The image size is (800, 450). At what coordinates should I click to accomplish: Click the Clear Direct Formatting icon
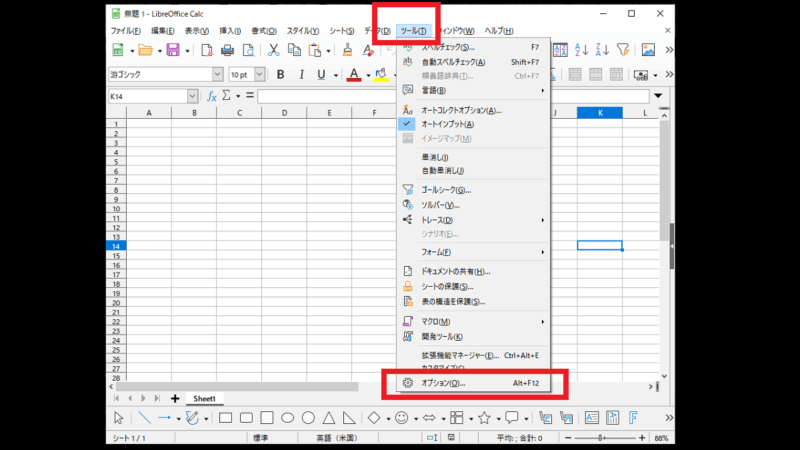[x=368, y=50]
